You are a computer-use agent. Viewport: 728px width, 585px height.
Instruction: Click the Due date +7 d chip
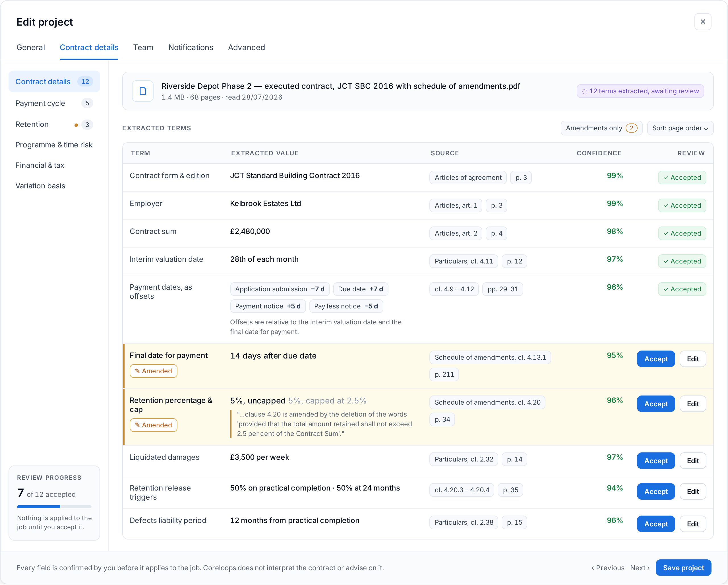[360, 289]
